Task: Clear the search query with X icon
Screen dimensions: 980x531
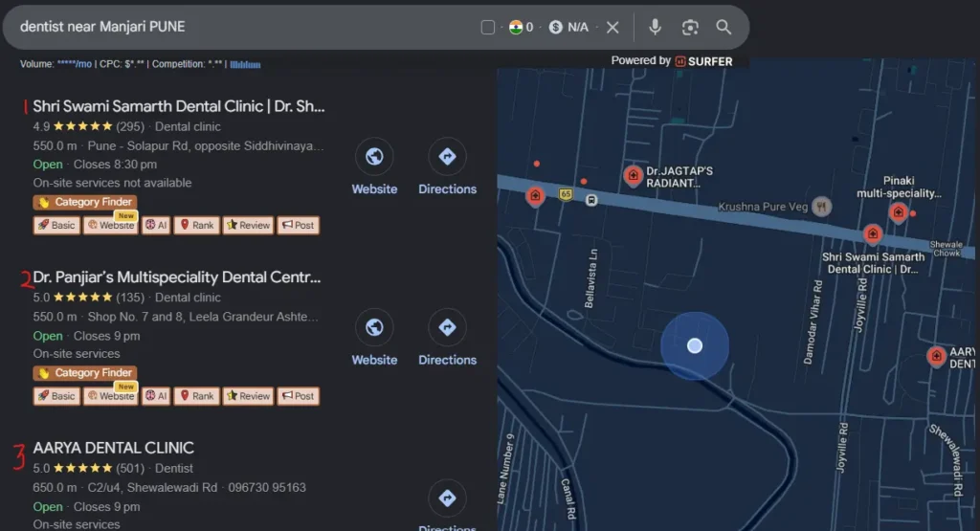Action: tap(612, 27)
